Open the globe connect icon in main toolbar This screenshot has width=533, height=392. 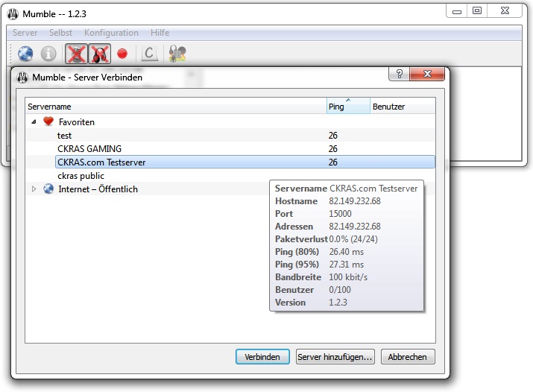click(x=25, y=54)
